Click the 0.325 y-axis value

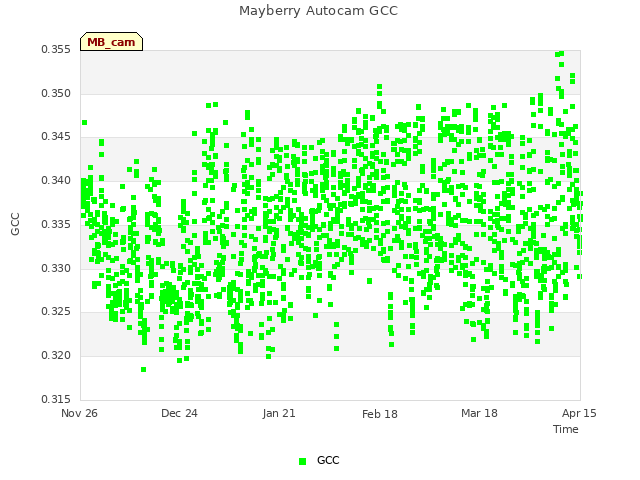click(x=56, y=311)
